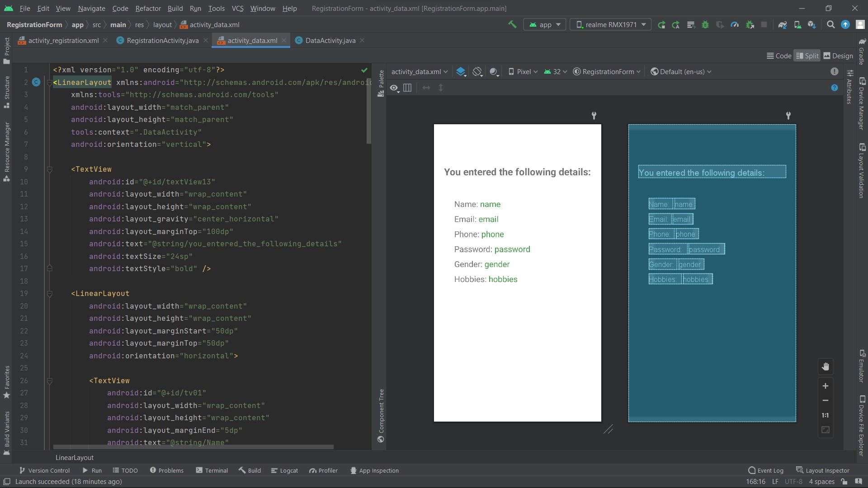Click the Search Everywhere magnifier icon

pos(830,25)
